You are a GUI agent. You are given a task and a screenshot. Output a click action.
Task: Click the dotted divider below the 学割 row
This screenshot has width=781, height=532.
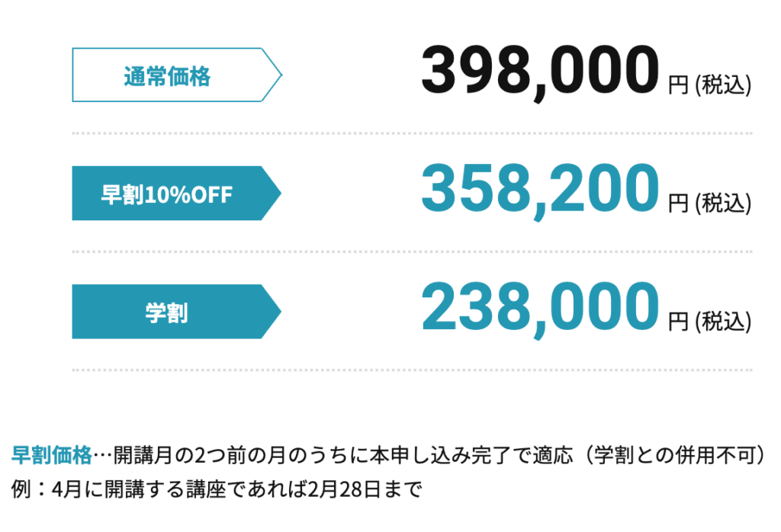(x=412, y=370)
